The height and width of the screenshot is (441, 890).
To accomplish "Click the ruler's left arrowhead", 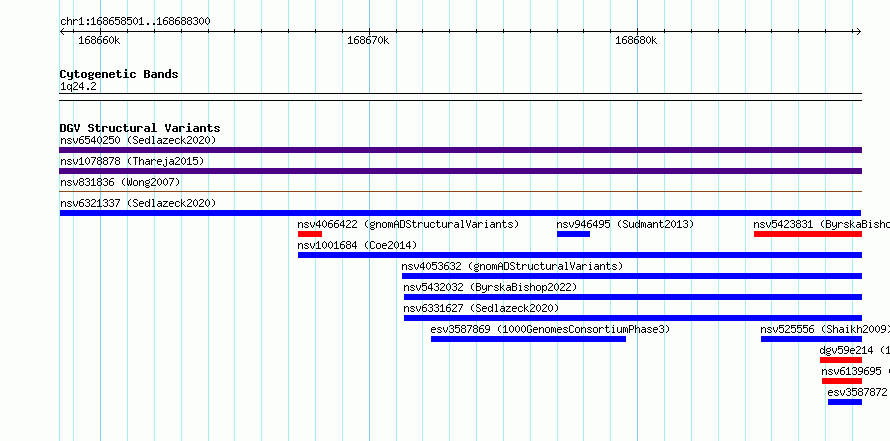I will coord(62,31).
